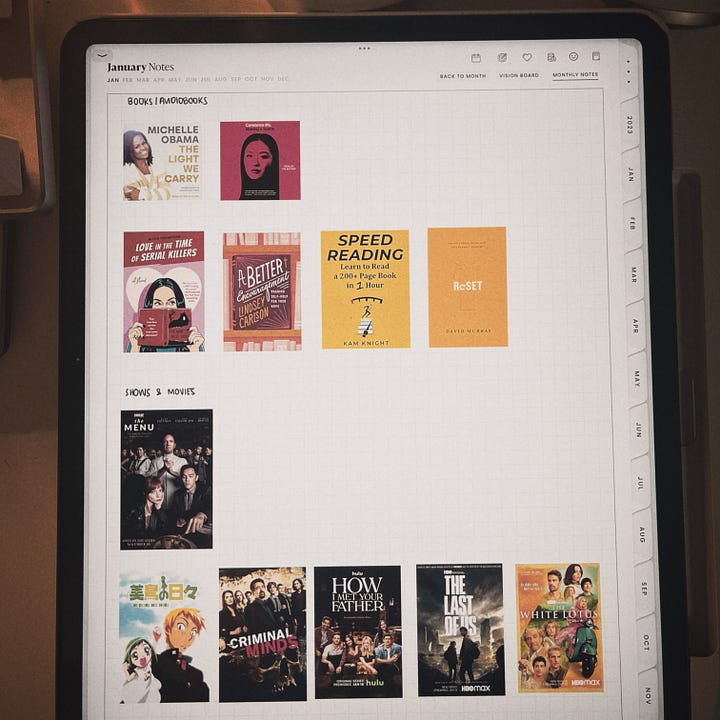Select the anime poster with Japanese title
The height and width of the screenshot is (720, 720).
164,638
